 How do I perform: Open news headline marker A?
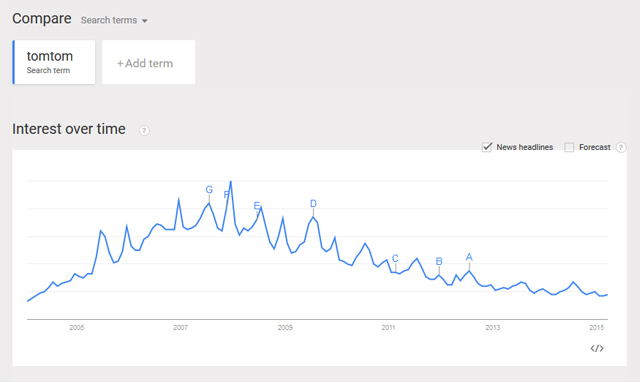pos(469,257)
